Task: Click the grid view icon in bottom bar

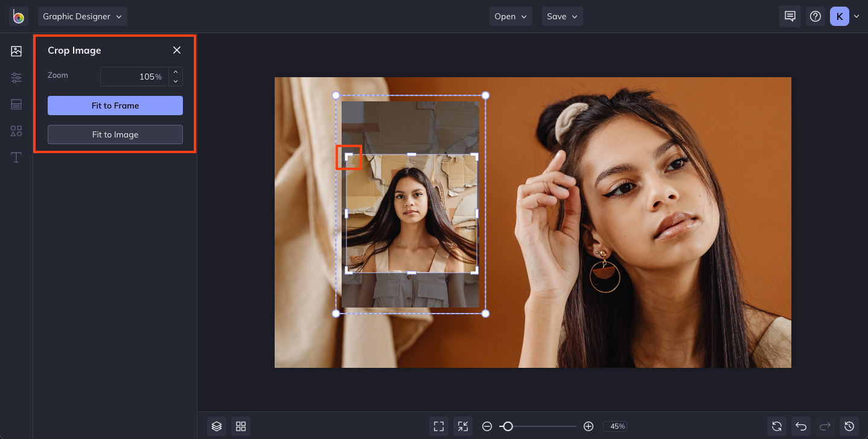Action: point(241,426)
